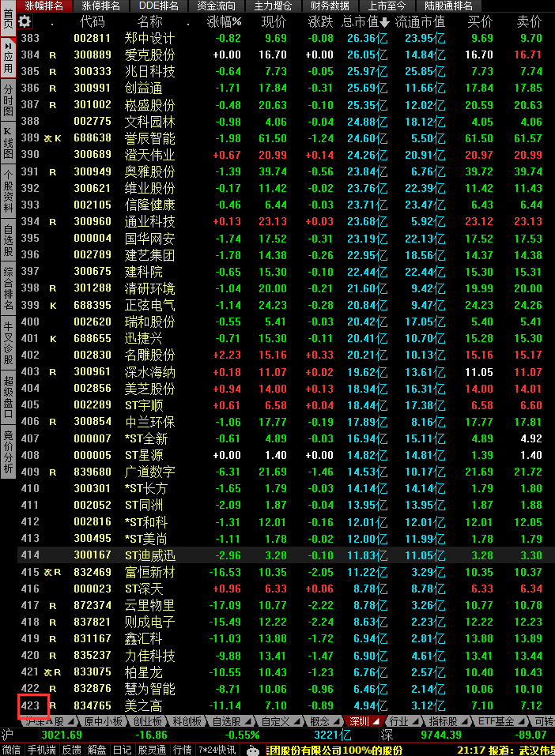
Task: Open the 牛叉诊股 sidebar tab
Action: (x=8, y=342)
